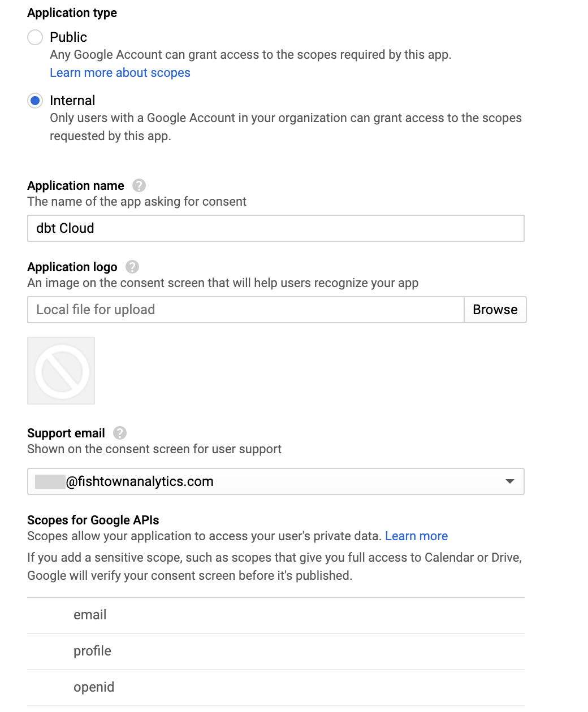
Task: Select the openid scope row
Action: pos(93,687)
